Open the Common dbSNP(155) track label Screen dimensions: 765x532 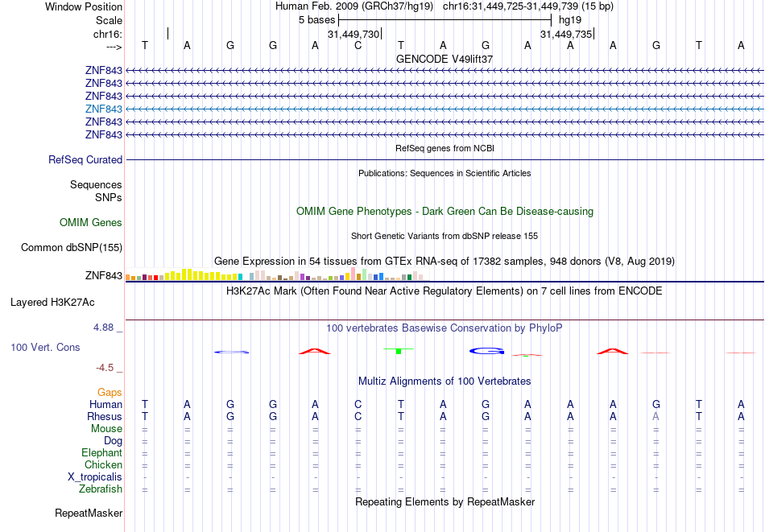72,247
